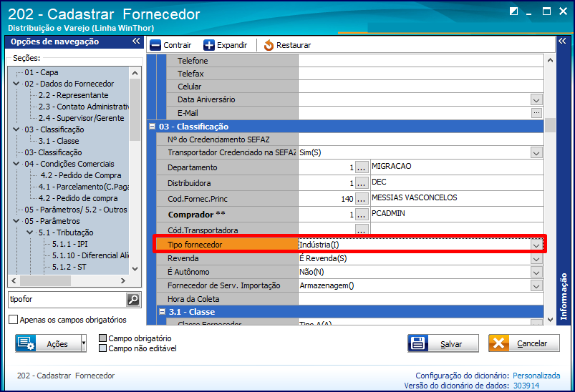Collapse 02 - Dados do Fornecedor tree node
The height and width of the screenshot is (392, 575).
[x=16, y=84]
